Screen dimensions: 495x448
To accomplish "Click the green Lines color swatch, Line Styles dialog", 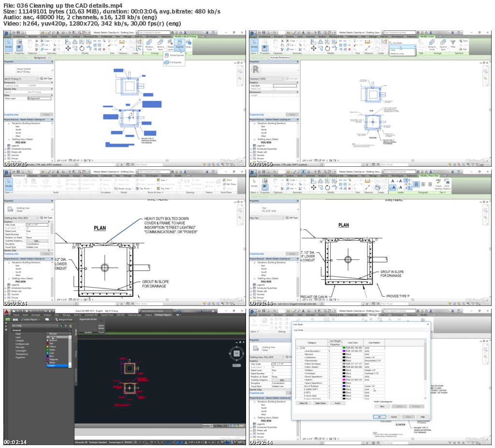I will (x=344, y=347).
